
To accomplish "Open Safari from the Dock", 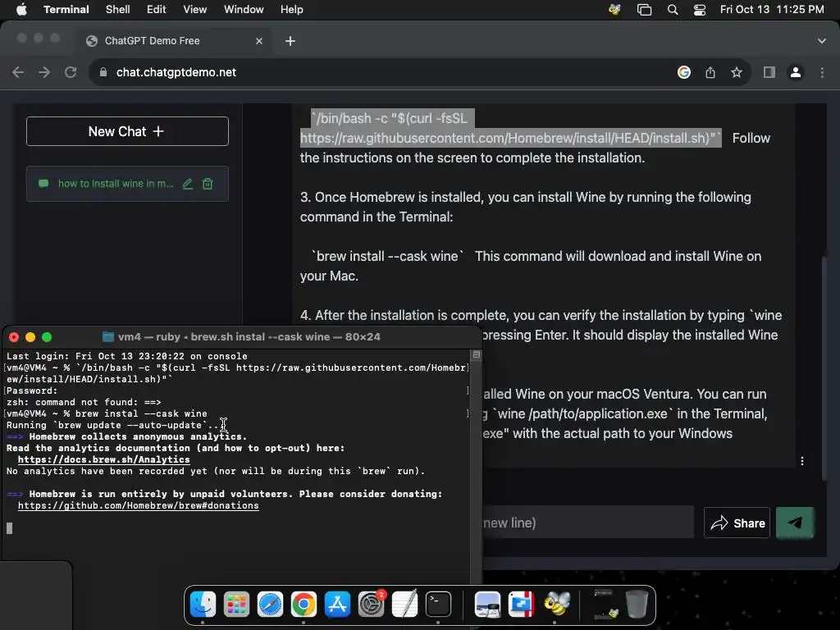I will pos(270,605).
